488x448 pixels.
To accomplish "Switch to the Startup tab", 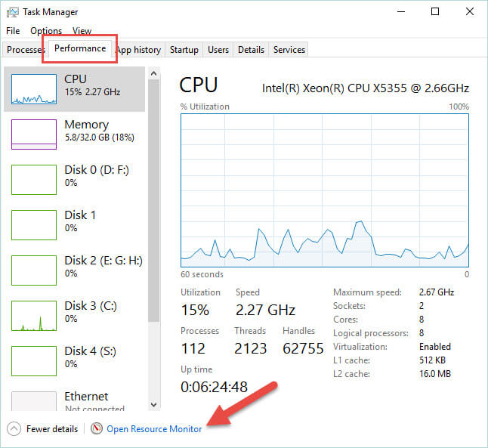I will [184, 50].
